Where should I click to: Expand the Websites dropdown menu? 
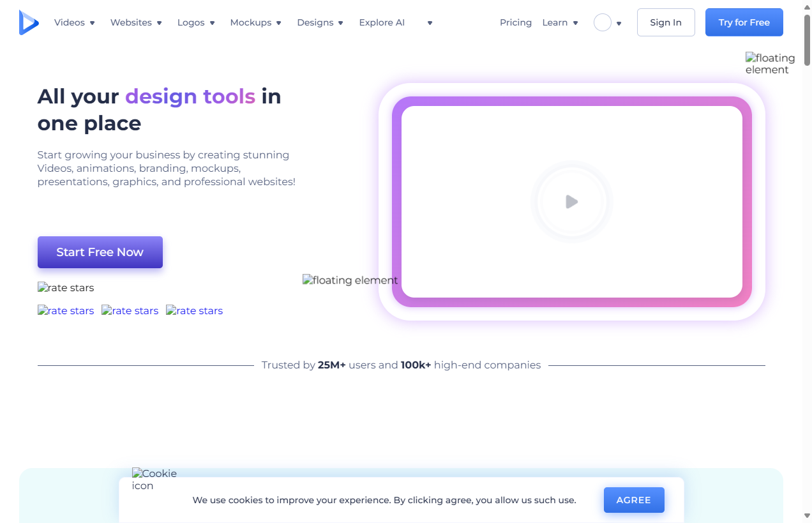(x=136, y=22)
